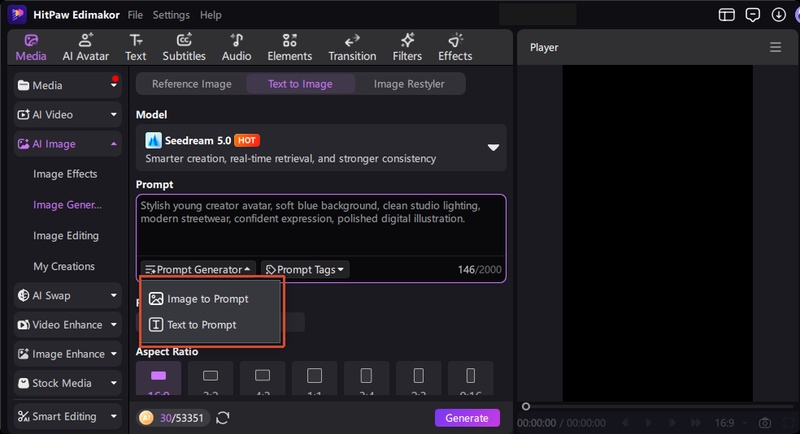Open the AI Avatar tool
800x434 pixels.
pos(86,47)
